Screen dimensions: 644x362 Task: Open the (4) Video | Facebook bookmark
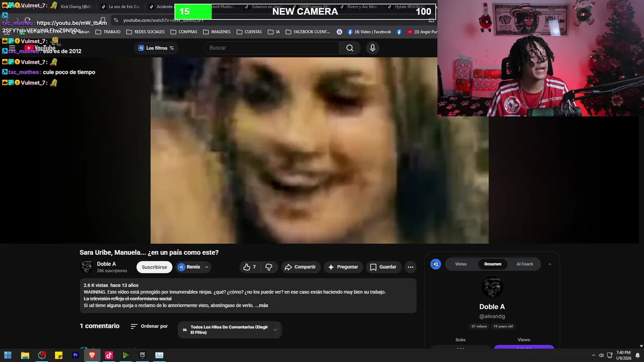(369, 32)
